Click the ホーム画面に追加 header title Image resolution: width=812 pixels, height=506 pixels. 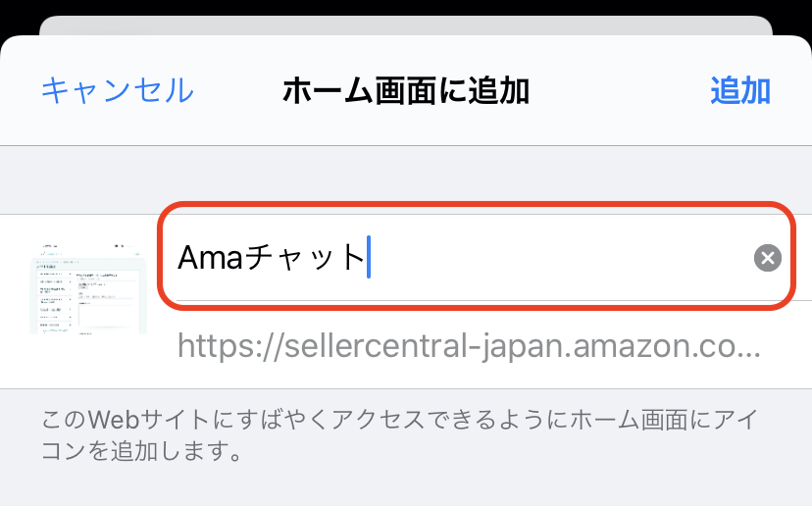point(405,91)
